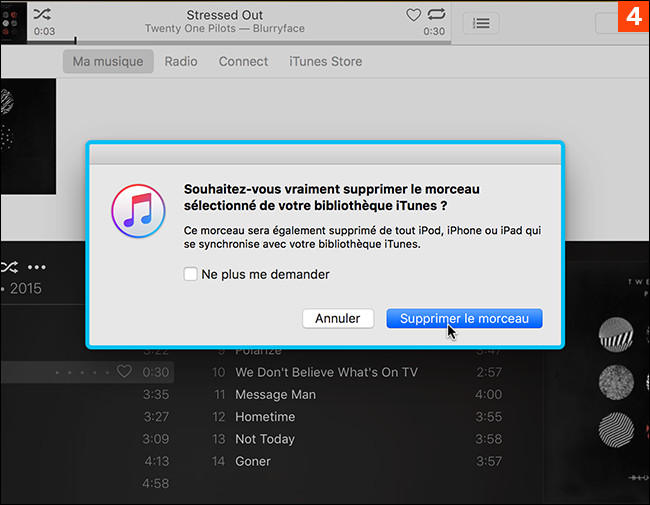Viewport: 650px width, 505px height.
Task: Select the track Message Man
Action: [275, 394]
